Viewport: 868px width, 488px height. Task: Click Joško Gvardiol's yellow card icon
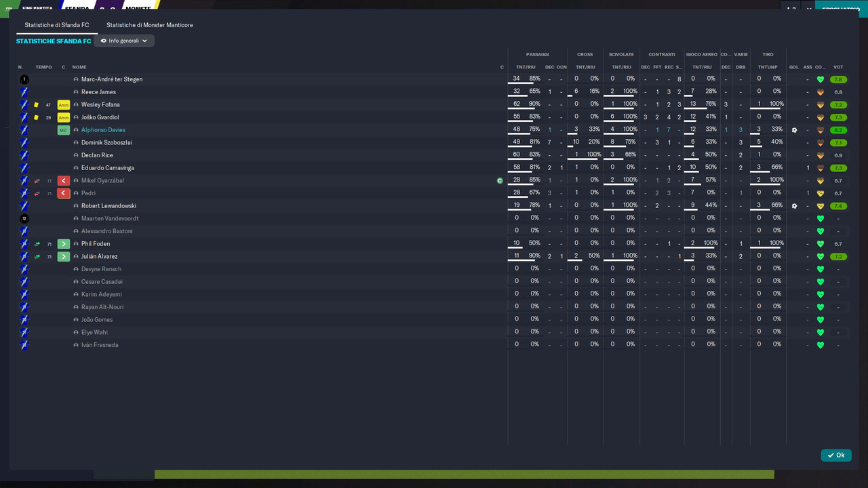coord(36,117)
